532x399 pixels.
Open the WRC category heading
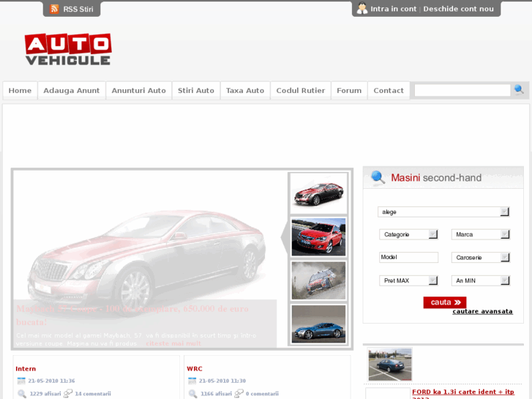[195, 369]
